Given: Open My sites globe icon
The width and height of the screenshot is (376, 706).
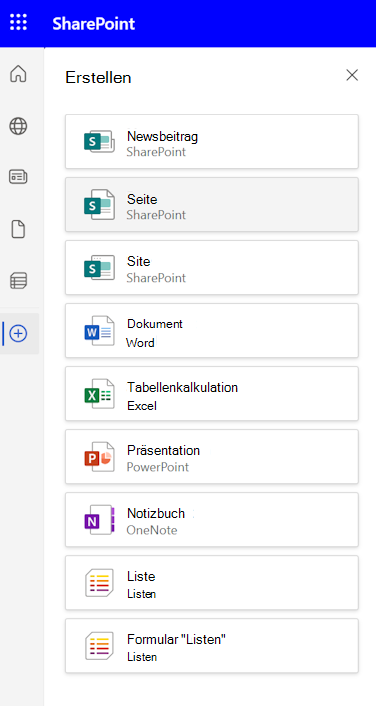Looking at the screenshot, I should coord(18,126).
